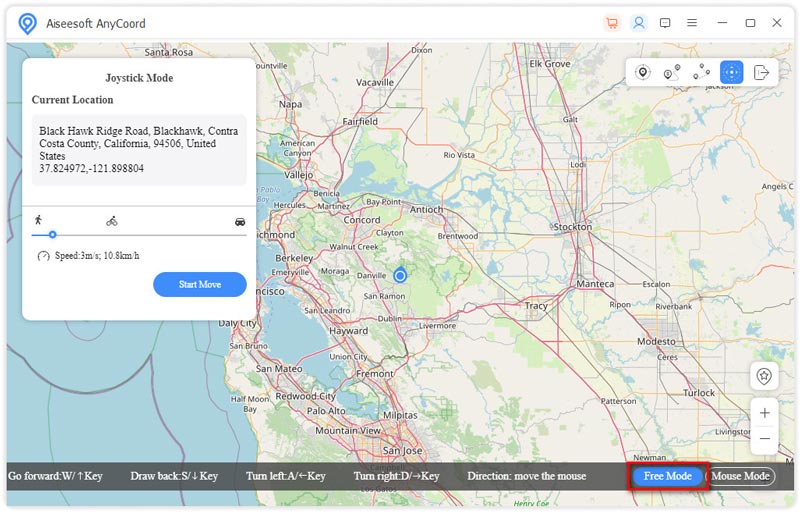The height and width of the screenshot is (512, 800).
Task: Click Turn right:D/→Key hint text
Action: click(396, 476)
